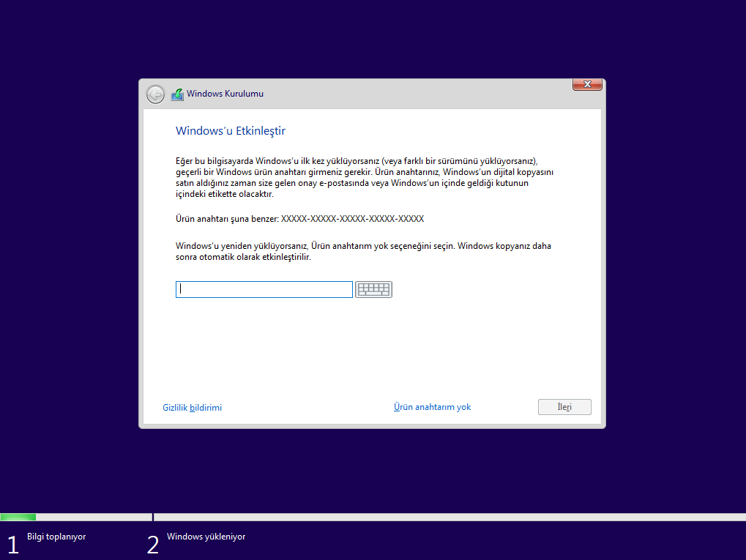The image size is (746, 560).
Task: Choose Ürün anahtarım yok
Action: (x=432, y=407)
